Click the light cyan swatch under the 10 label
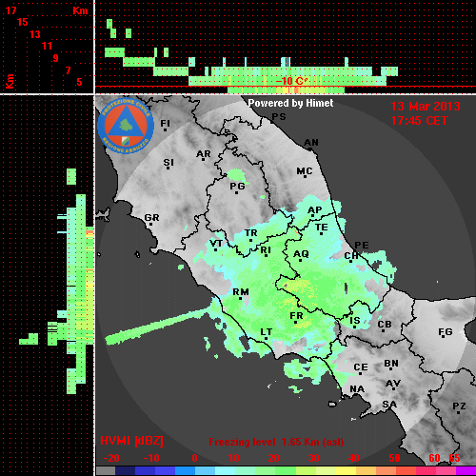The image size is (476, 476). (x=225, y=470)
